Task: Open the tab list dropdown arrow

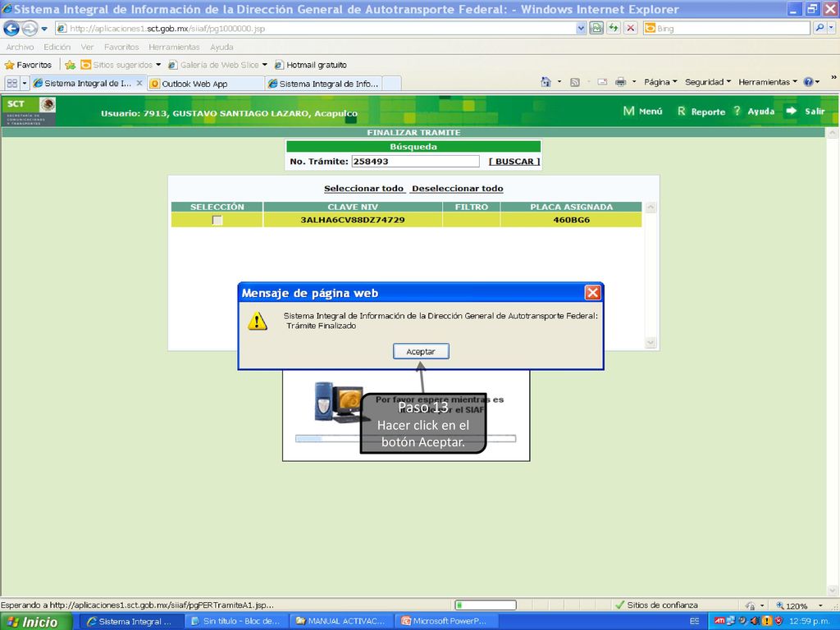Action: [24, 83]
